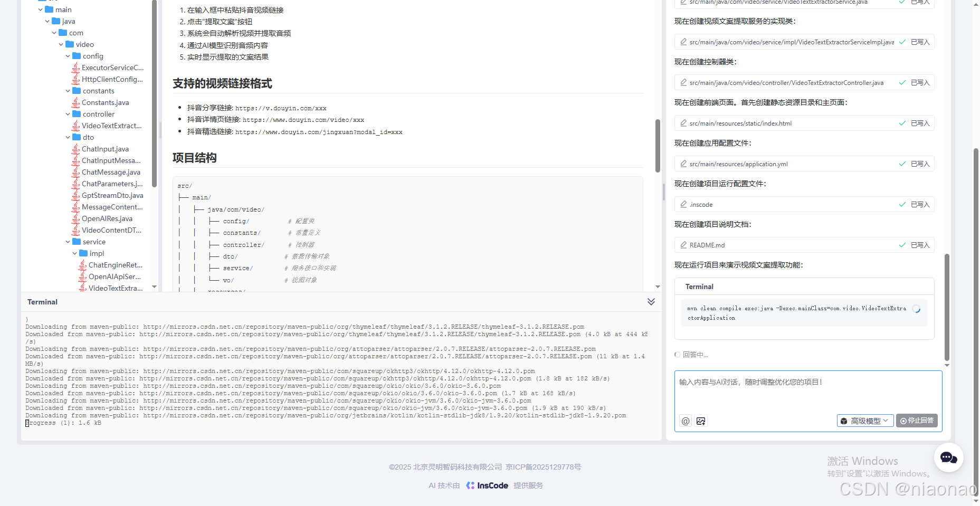
Task: Open static/index.html written file entry
Action: tap(804, 123)
